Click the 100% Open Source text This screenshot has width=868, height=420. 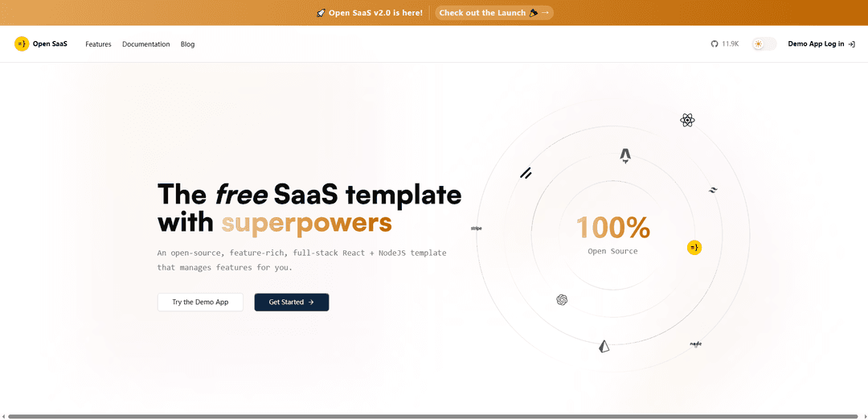(x=612, y=235)
